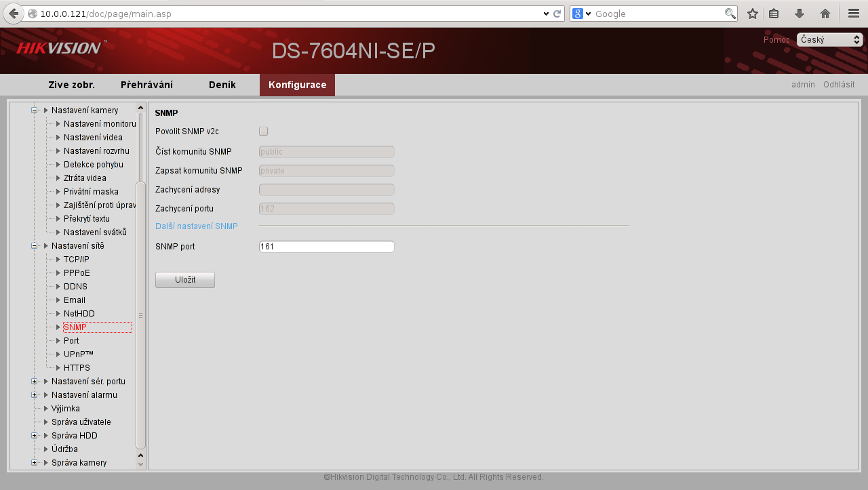Open UPnP™ settings item

(79, 354)
